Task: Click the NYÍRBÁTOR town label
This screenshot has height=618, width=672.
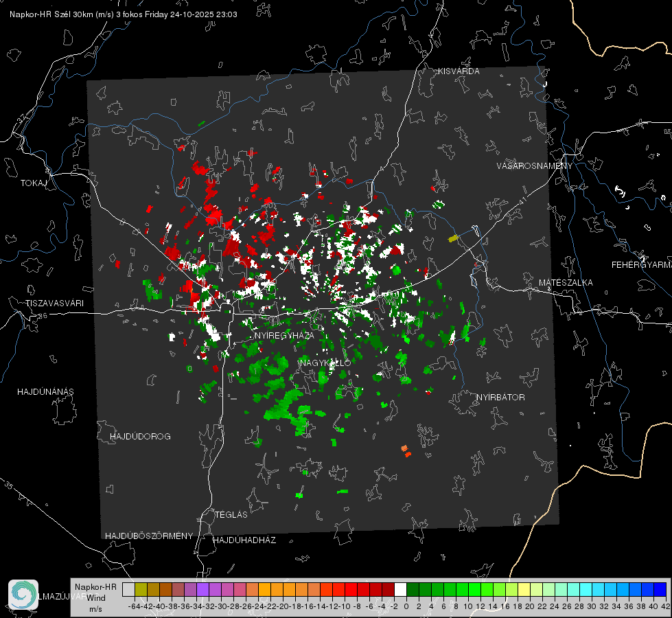Action: pyautogui.click(x=500, y=397)
